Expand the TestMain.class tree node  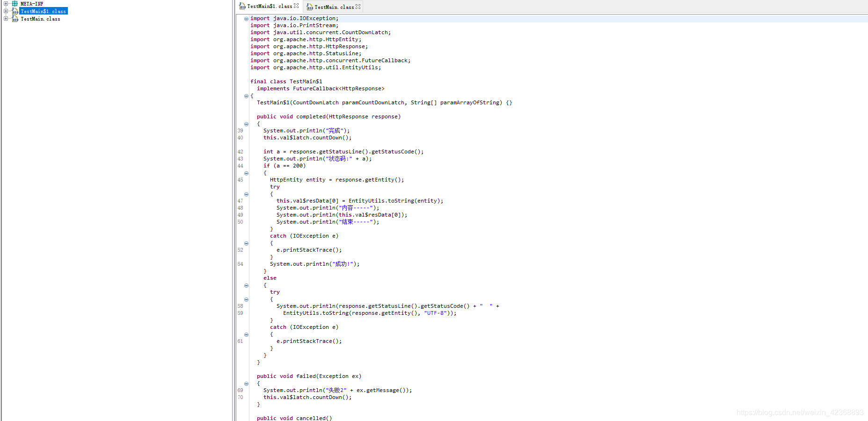(x=6, y=19)
